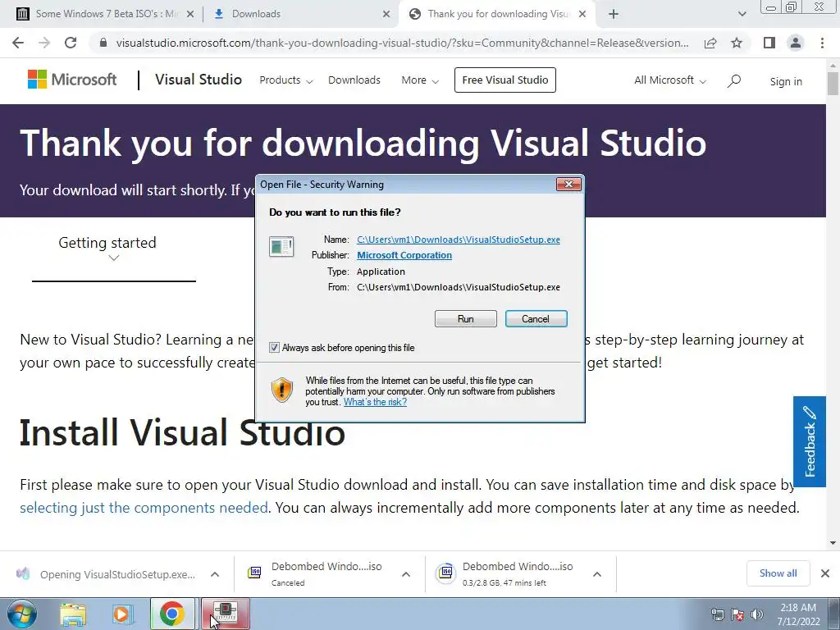Image resolution: width=840 pixels, height=630 pixels.
Task: Click the Free Visual Studio button
Action: pos(505,80)
